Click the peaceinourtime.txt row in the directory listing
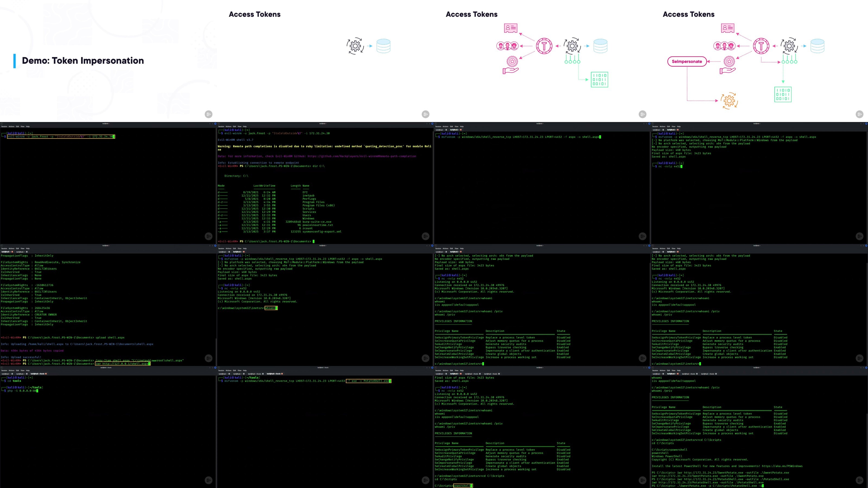This screenshot has height=488, width=868. 275,225
